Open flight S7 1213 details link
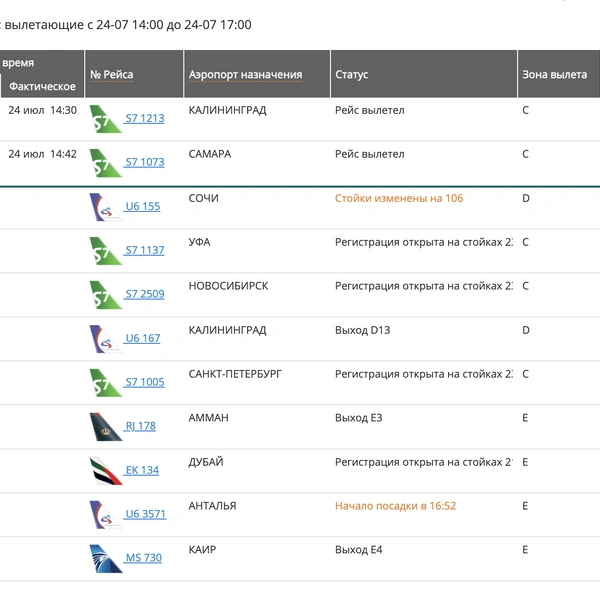This screenshot has width=600, height=600. click(x=145, y=118)
